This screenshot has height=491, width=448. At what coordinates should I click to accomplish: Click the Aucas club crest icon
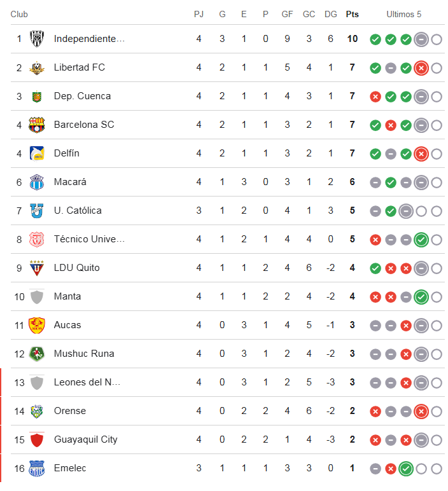pyautogui.click(x=37, y=325)
